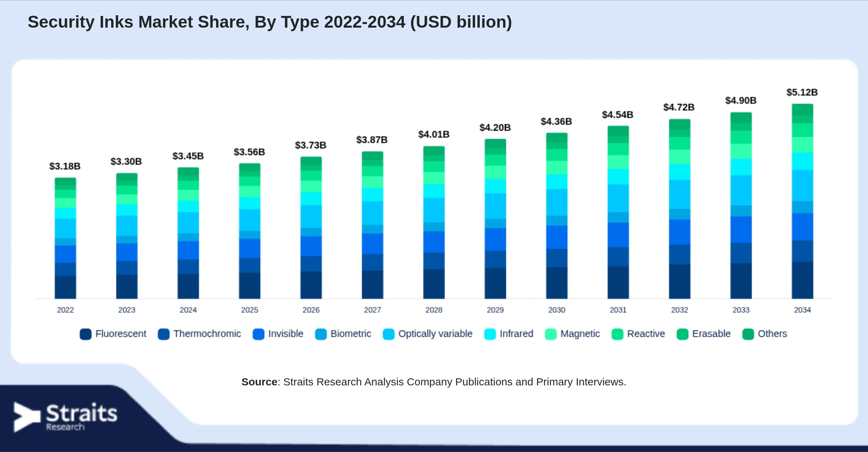
Task: Click the $4.72B value label
Action: [x=679, y=107]
